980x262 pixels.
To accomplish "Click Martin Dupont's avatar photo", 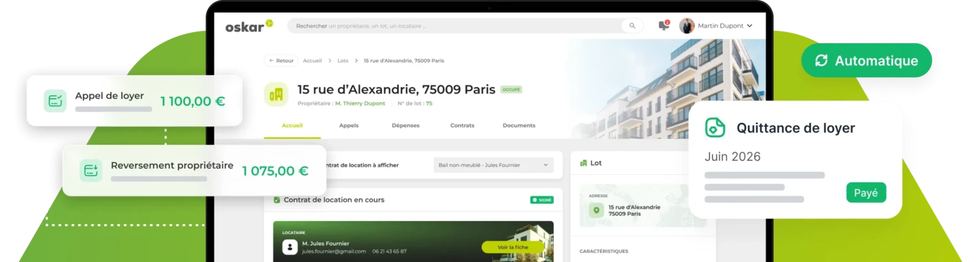I will tap(687, 26).
